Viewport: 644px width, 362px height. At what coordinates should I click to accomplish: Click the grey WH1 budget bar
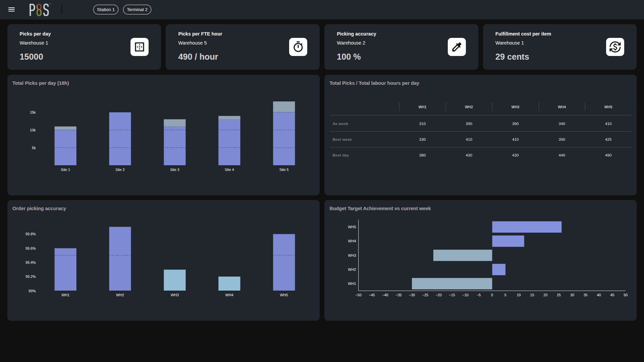451,284
